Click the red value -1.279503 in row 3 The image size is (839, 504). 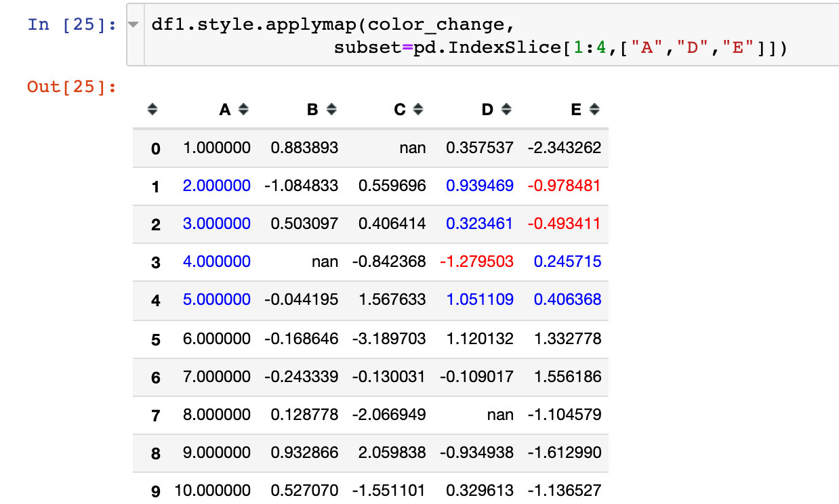coord(477,261)
